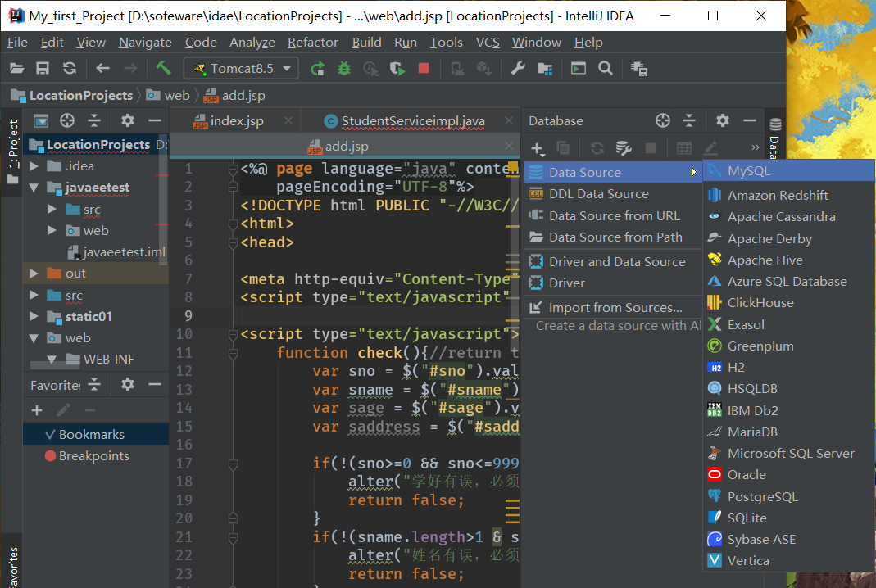
Task: Choose Data Source from Path
Action: 614,237
